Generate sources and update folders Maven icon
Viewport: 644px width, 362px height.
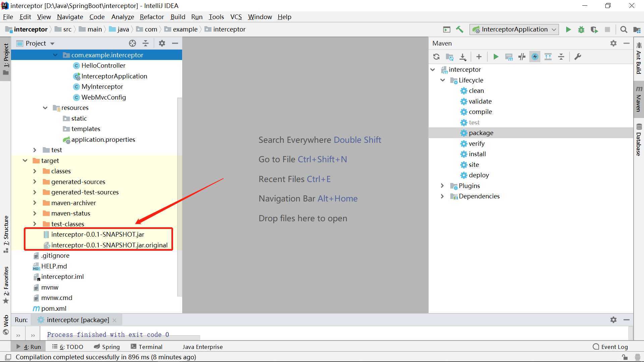449,57
